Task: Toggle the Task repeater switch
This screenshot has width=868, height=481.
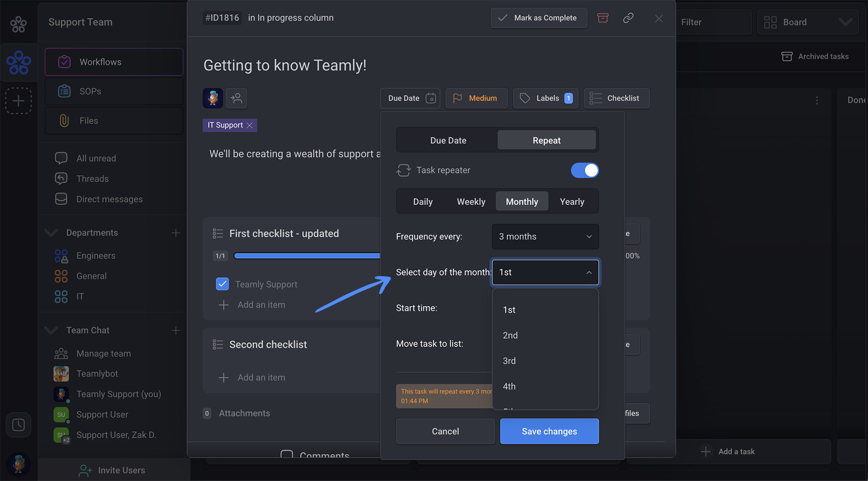Action: click(x=585, y=171)
